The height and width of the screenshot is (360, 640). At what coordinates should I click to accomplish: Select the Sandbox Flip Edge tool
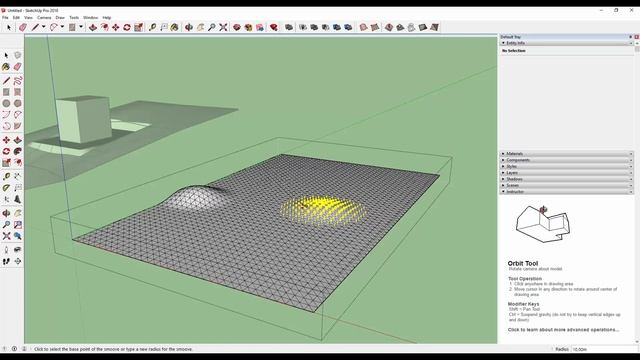(x=434, y=27)
